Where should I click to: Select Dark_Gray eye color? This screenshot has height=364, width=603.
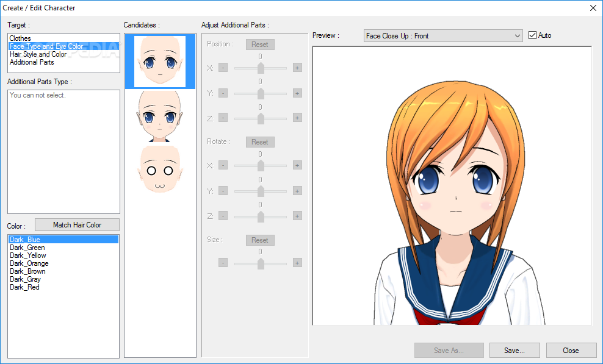click(63, 279)
